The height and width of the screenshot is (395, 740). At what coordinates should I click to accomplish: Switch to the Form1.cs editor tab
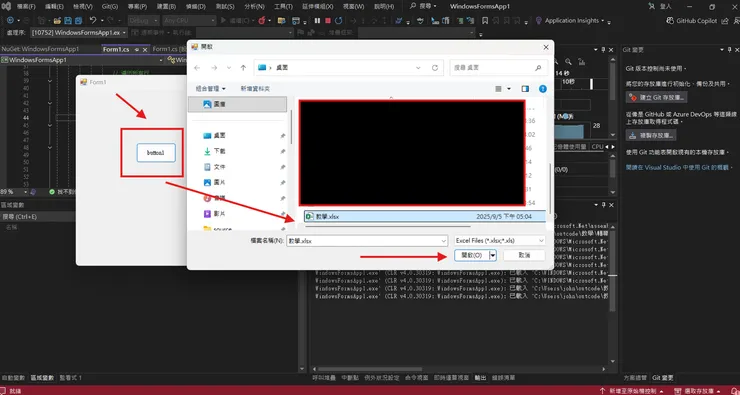click(116, 49)
